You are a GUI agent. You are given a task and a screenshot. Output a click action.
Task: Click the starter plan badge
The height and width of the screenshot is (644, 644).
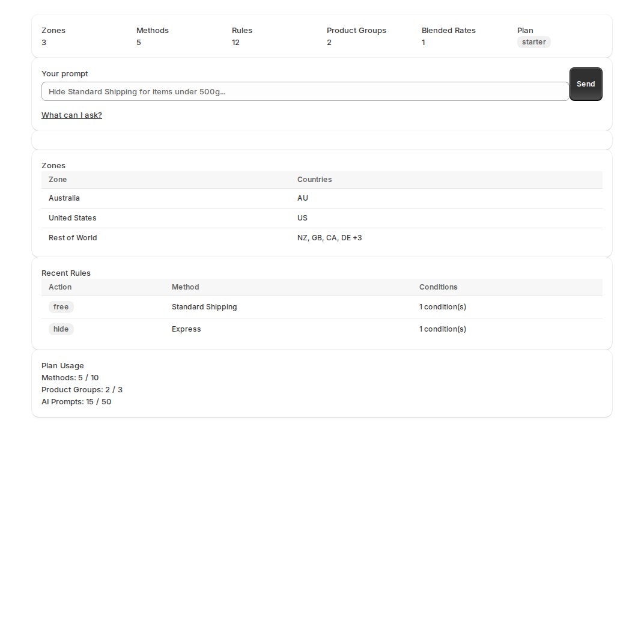click(x=533, y=42)
